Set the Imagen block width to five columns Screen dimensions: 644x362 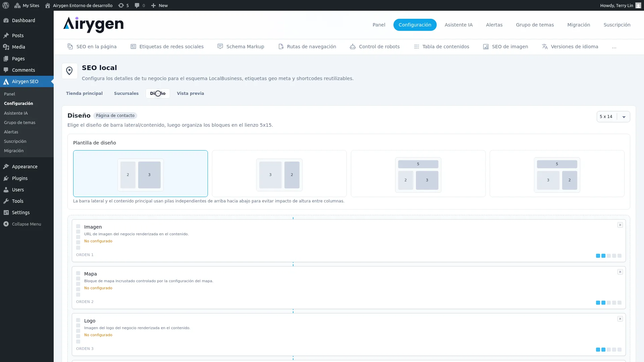click(x=620, y=256)
